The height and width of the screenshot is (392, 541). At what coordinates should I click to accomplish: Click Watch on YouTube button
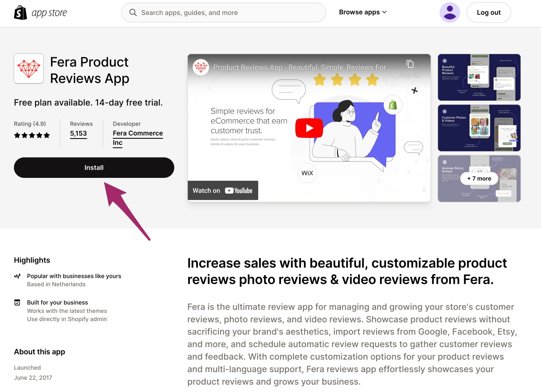pyautogui.click(x=224, y=190)
